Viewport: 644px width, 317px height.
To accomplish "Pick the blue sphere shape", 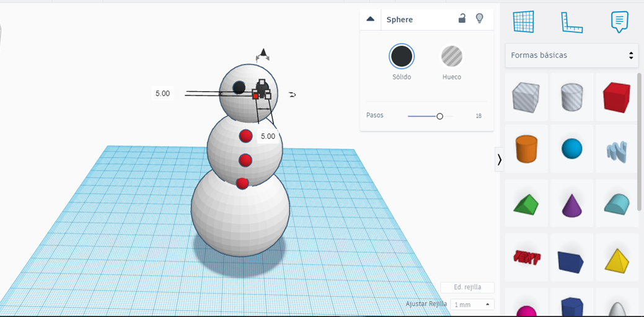I will (571, 148).
